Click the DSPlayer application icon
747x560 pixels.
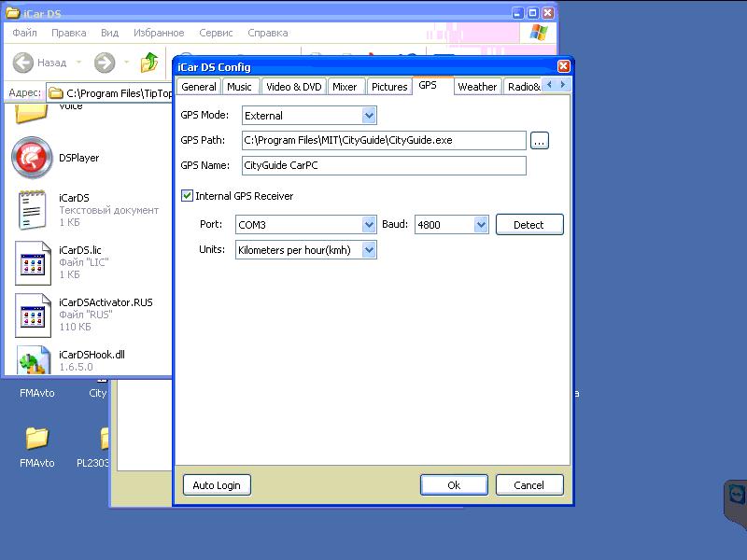coord(32,158)
